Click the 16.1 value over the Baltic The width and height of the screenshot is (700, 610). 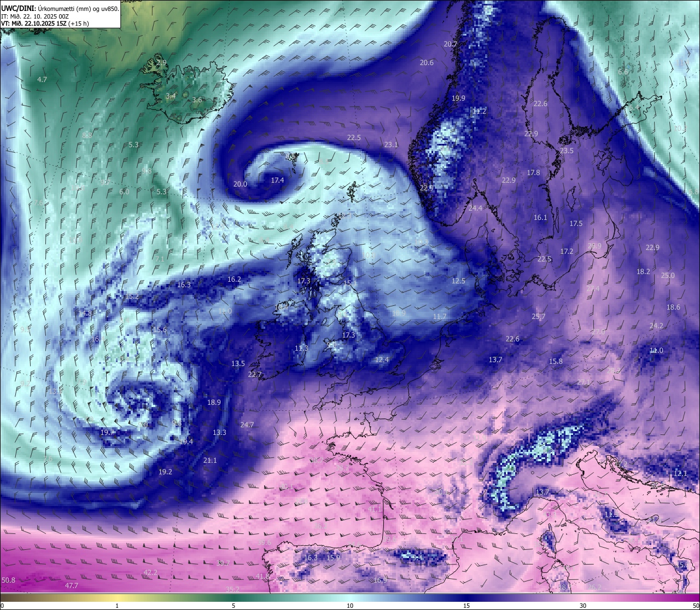[540, 218]
